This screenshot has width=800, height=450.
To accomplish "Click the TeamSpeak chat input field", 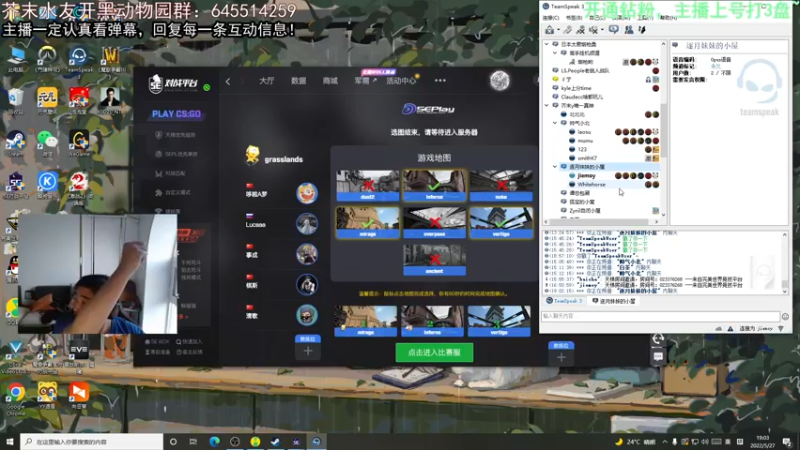I will point(660,316).
